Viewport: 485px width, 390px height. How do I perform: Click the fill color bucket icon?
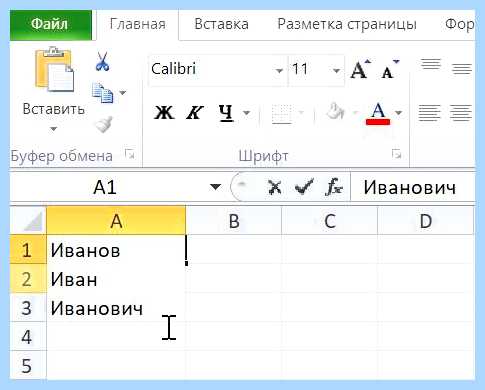click(x=335, y=112)
